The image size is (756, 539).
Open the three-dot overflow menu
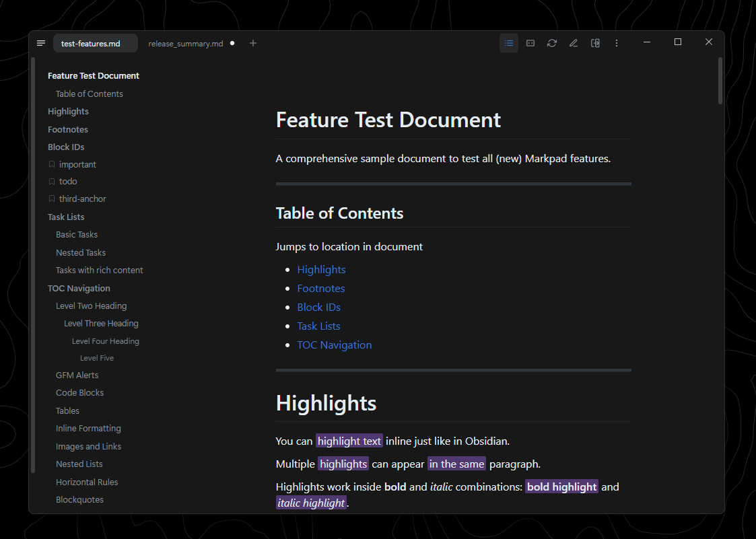click(x=617, y=42)
